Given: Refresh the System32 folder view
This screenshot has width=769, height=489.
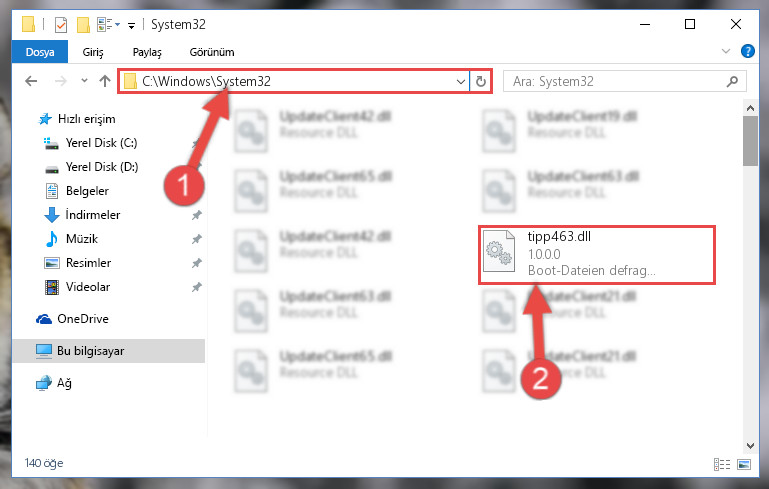Looking at the screenshot, I should pos(481,81).
